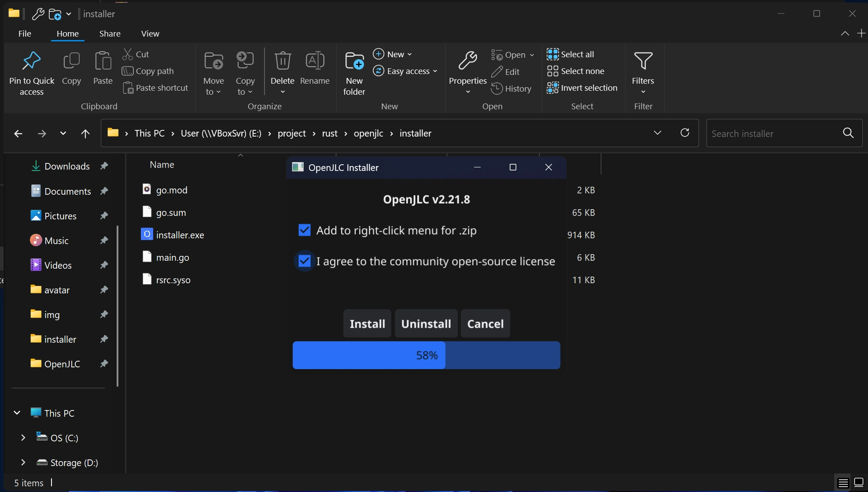Viewport: 868px width, 492px height.
Task: Open the View ribbon tab
Action: (x=150, y=33)
